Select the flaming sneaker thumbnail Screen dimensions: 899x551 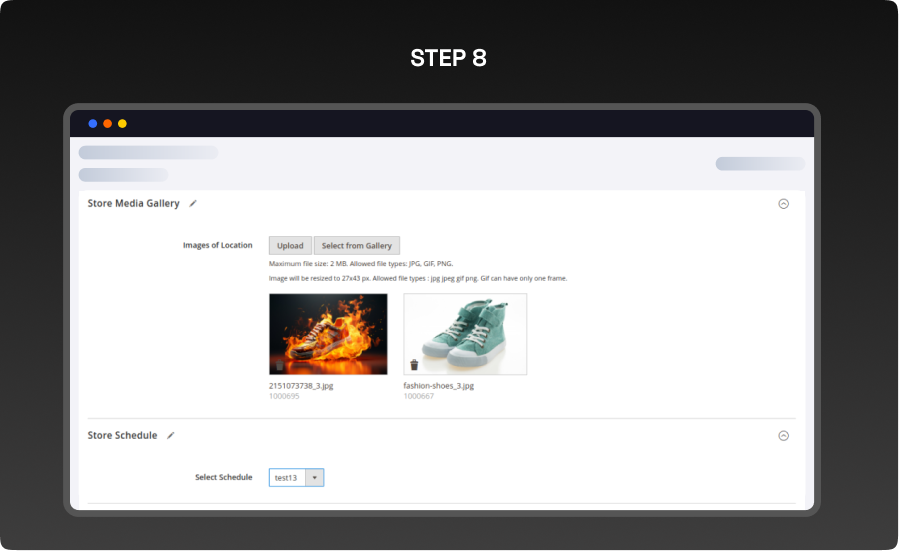pos(328,333)
